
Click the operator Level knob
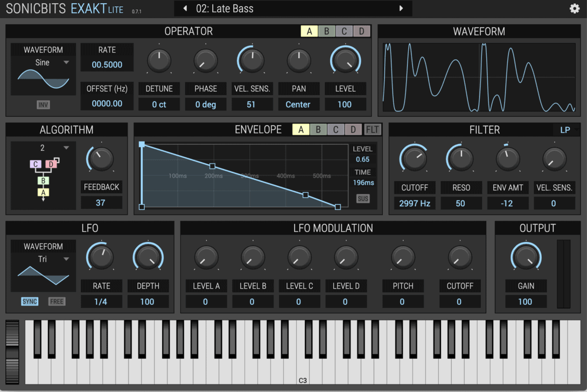click(345, 61)
